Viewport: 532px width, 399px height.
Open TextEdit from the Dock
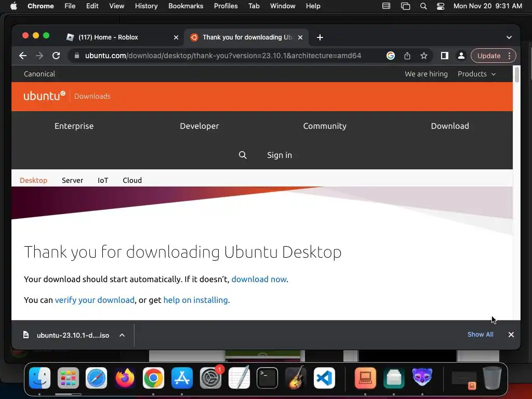[239, 378]
